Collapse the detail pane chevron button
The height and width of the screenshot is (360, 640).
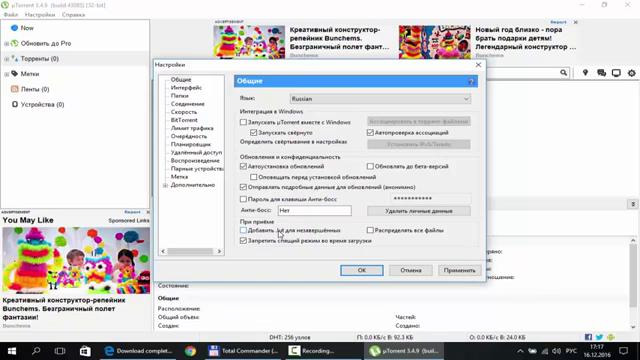(x=633, y=204)
